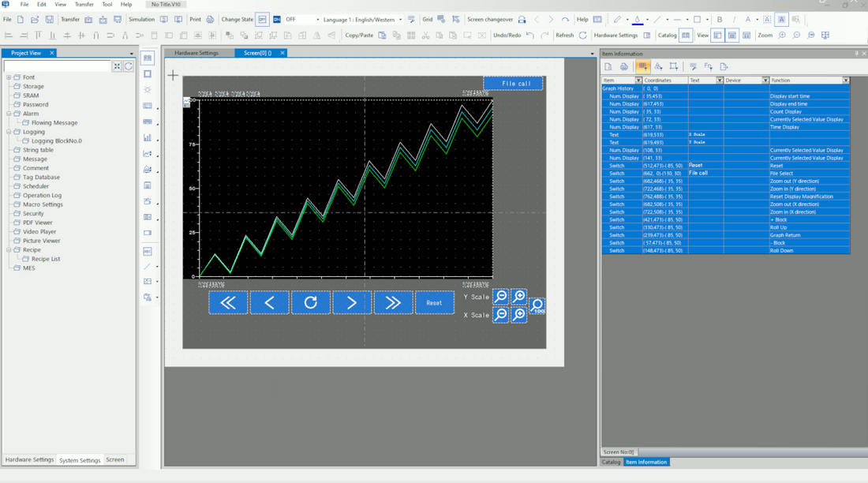
Task: Click the Undo arrow icon
Action: (530, 35)
